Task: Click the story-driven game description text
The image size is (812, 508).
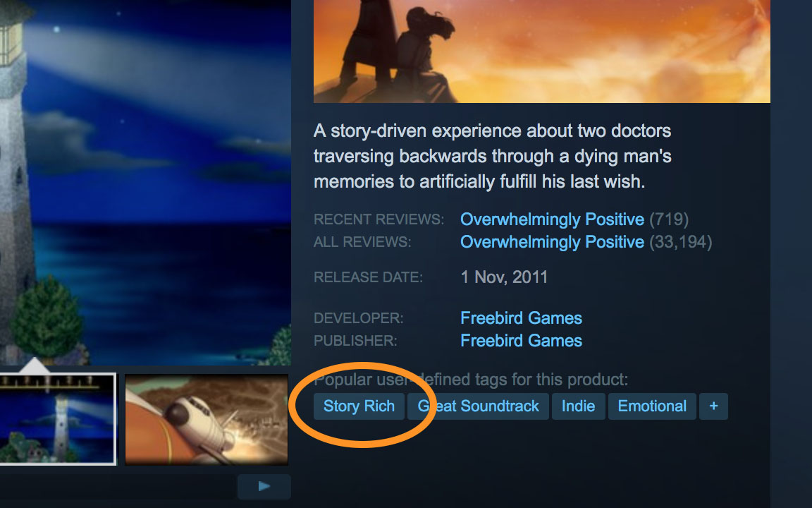Action: [x=493, y=156]
